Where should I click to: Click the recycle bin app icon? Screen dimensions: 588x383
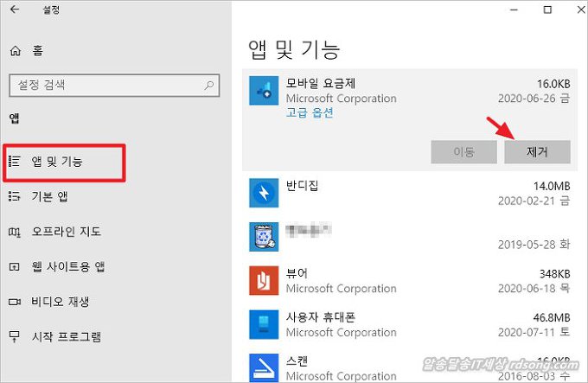(x=264, y=237)
